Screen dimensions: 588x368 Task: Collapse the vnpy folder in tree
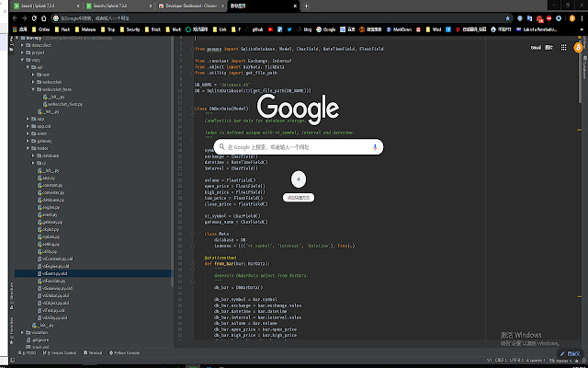click(x=22, y=60)
